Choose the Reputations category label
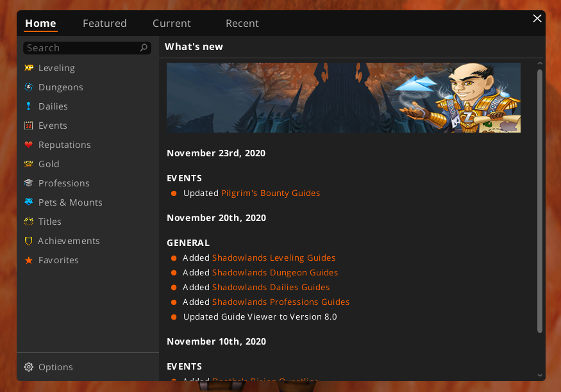The height and width of the screenshot is (392, 561). click(64, 145)
